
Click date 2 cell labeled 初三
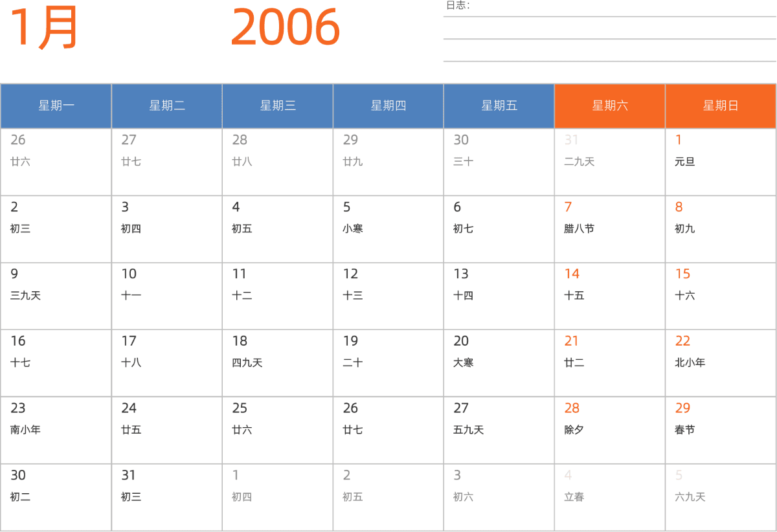[x=56, y=229]
